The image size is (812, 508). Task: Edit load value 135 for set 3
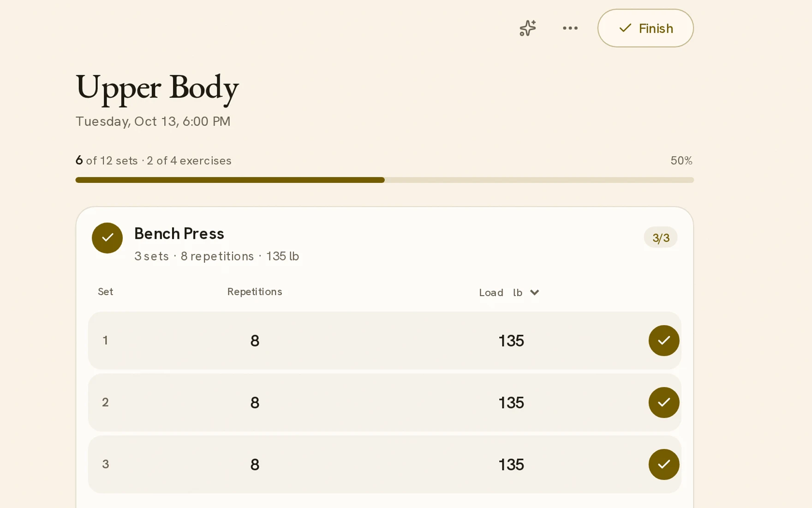point(511,465)
